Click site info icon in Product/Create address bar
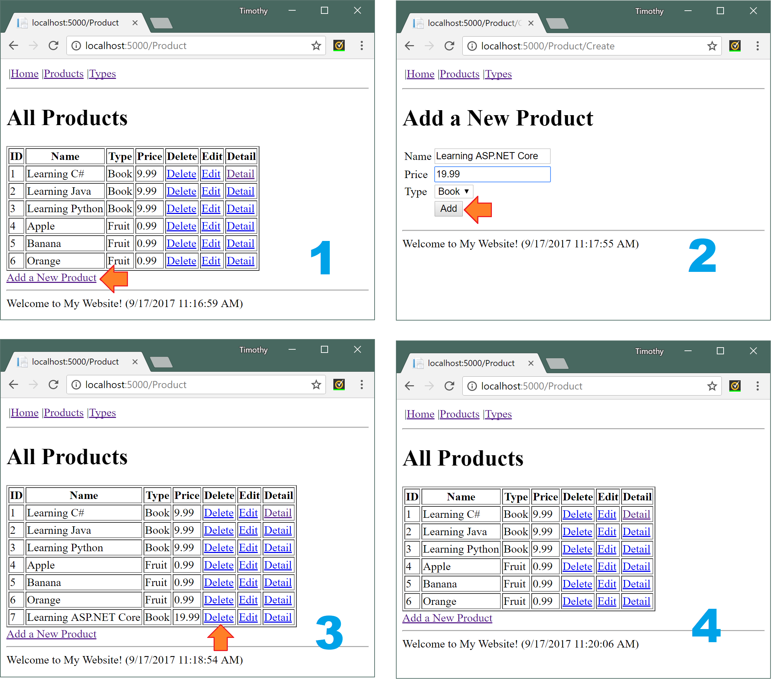Image resolution: width=784 pixels, height=693 pixels. pos(472,46)
